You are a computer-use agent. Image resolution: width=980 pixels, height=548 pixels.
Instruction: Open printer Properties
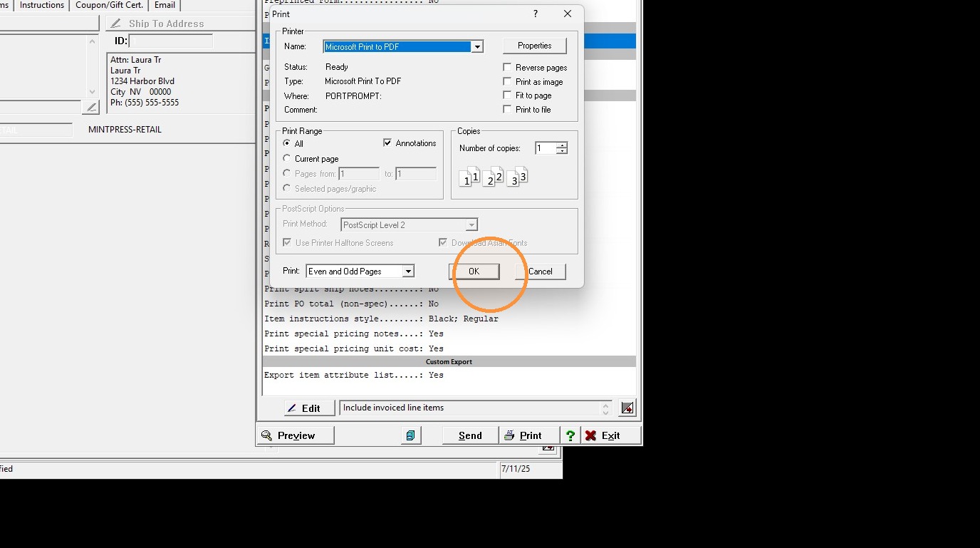[x=534, y=46]
